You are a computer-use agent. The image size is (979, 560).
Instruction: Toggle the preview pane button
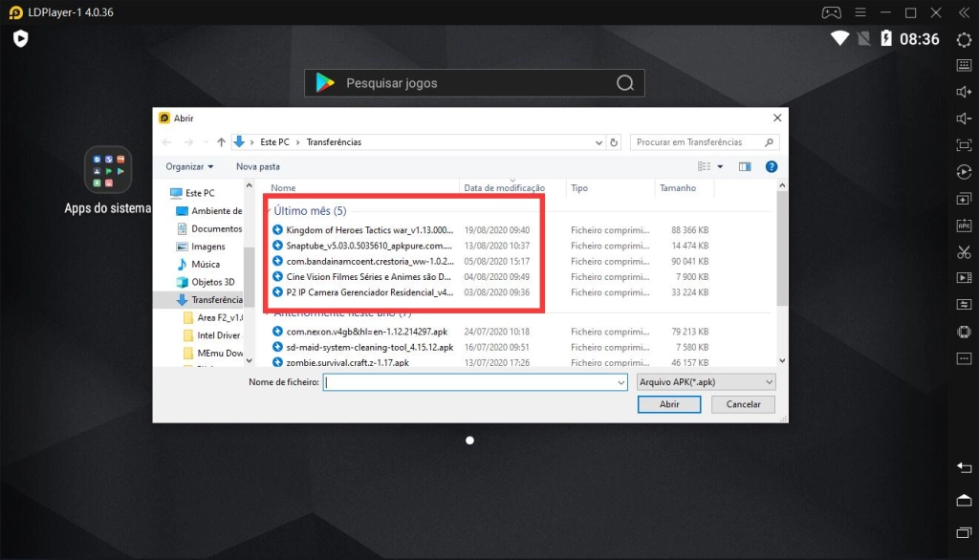pos(745,166)
